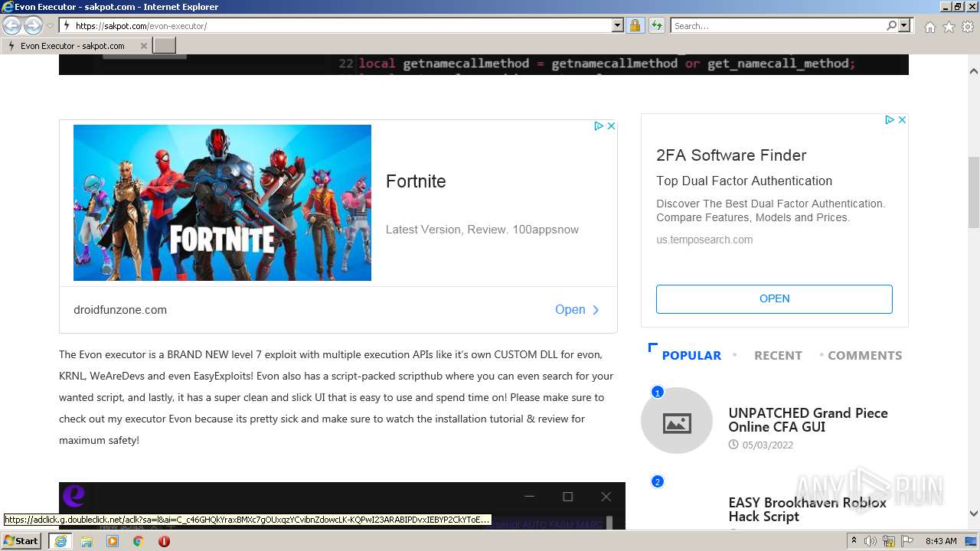Click minimize icon in Evon screenshot

529,497
